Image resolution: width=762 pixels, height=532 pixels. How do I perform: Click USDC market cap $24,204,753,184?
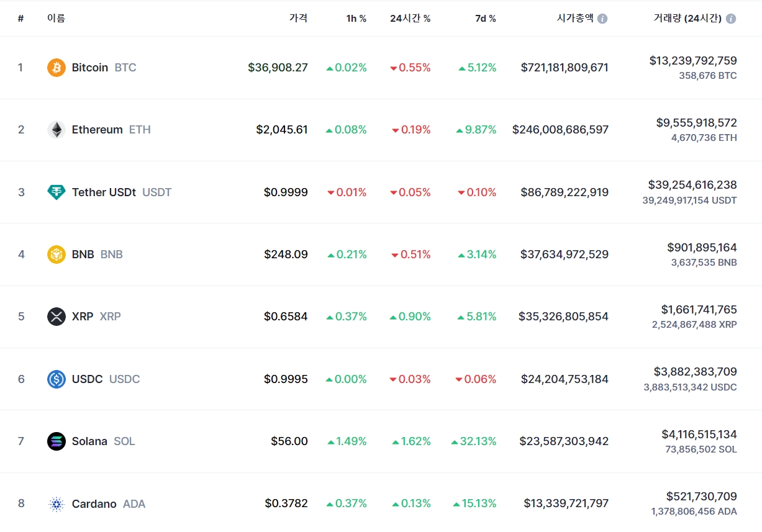565,379
